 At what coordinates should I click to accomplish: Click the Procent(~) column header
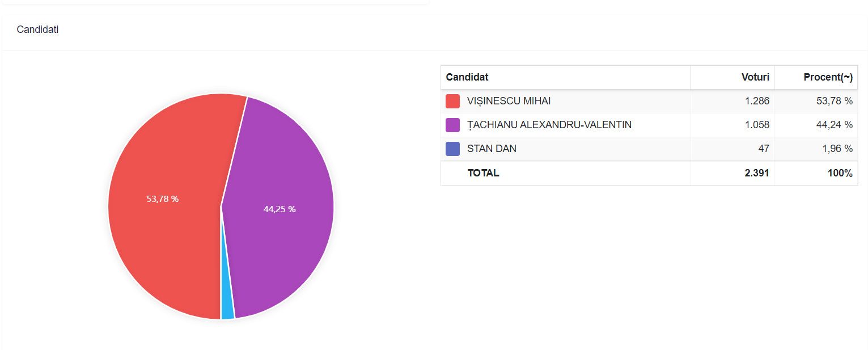tap(828, 77)
